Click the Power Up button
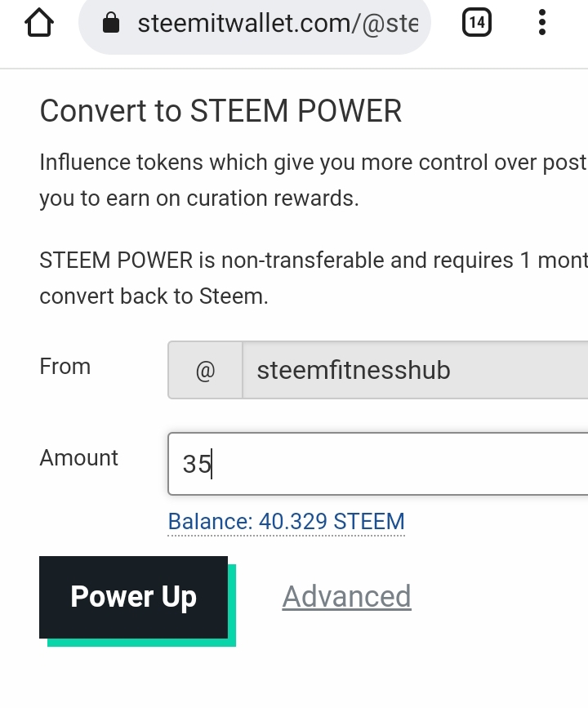Viewport: 588px width, 708px height. click(134, 597)
